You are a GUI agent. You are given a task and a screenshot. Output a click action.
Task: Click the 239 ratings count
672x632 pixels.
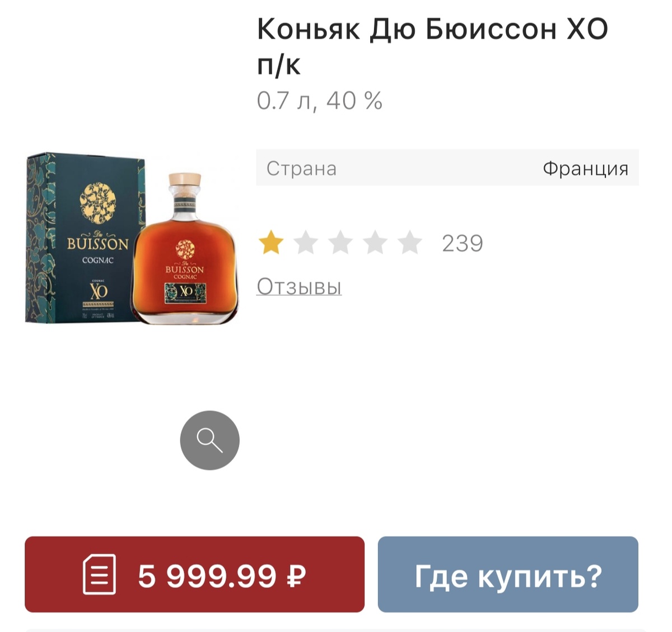pos(463,243)
